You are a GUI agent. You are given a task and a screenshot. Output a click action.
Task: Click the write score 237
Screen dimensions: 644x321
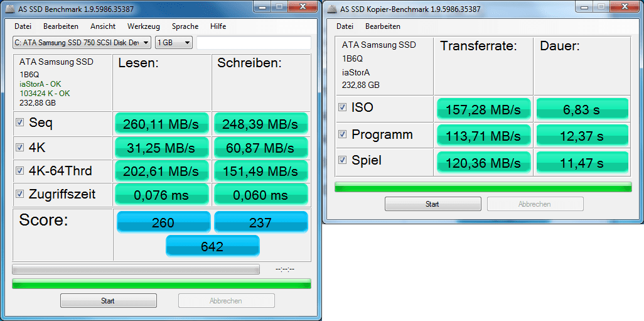261,222
